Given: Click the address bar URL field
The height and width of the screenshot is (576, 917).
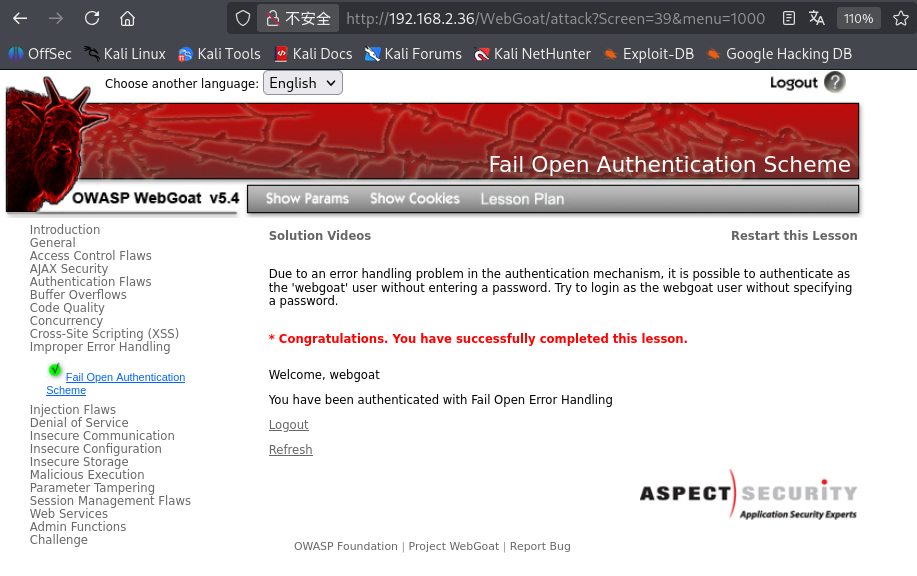Looking at the screenshot, I should click(556, 19).
